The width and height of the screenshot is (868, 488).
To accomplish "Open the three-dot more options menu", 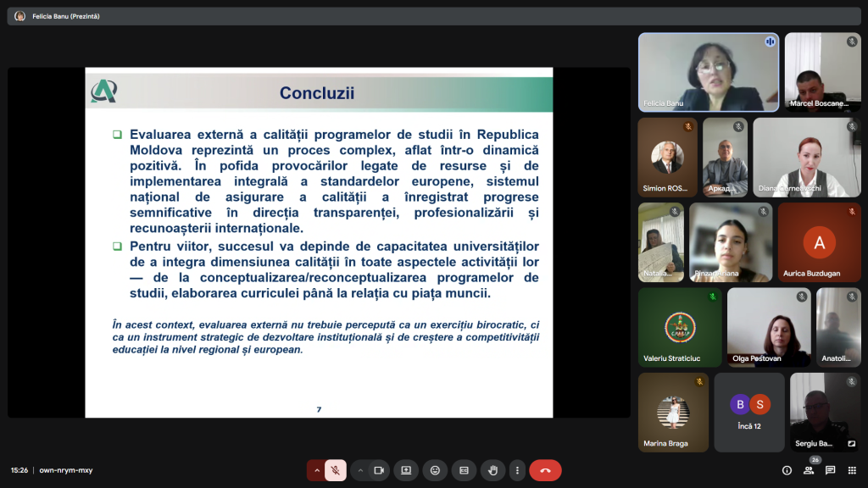I will coord(516,470).
